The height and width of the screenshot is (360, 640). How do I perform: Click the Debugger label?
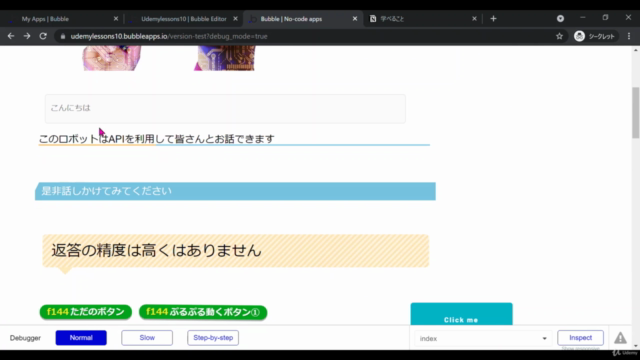(25, 338)
